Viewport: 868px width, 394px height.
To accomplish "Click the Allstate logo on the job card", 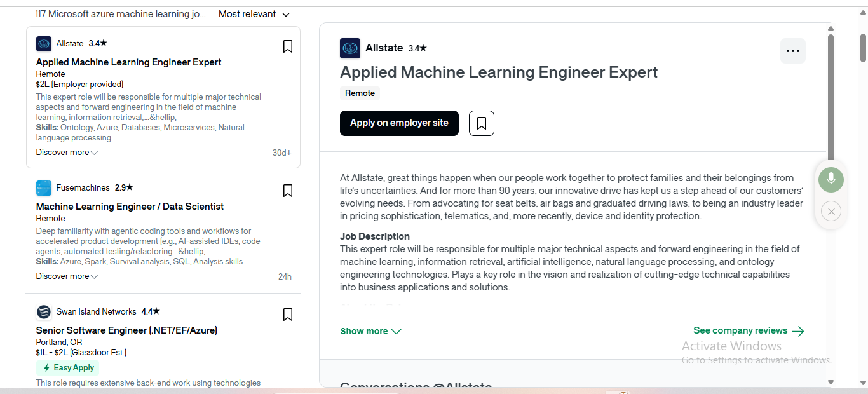I will click(x=43, y=43).
